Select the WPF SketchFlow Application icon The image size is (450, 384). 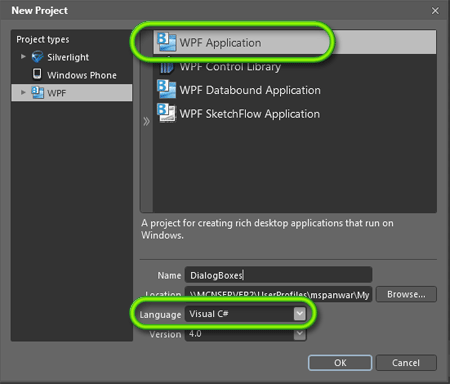point(166,113)
